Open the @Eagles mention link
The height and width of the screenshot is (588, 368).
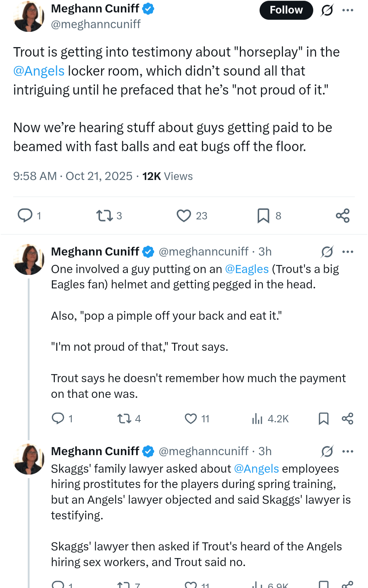247,269
